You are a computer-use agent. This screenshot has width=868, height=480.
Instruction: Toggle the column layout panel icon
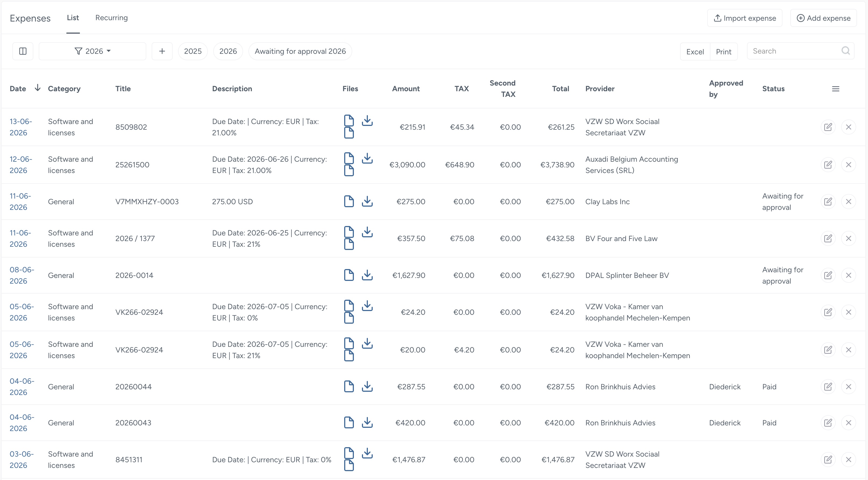pyautogui.click(x=23, y=51)
